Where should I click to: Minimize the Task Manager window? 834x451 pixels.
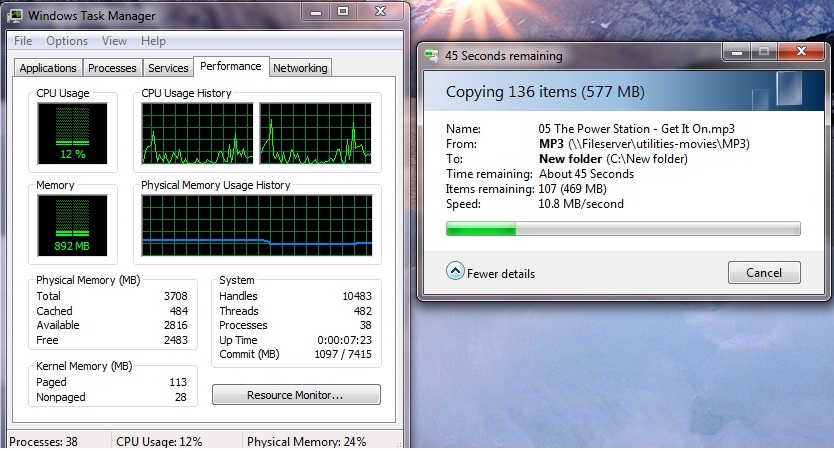[x=316, y=12]
